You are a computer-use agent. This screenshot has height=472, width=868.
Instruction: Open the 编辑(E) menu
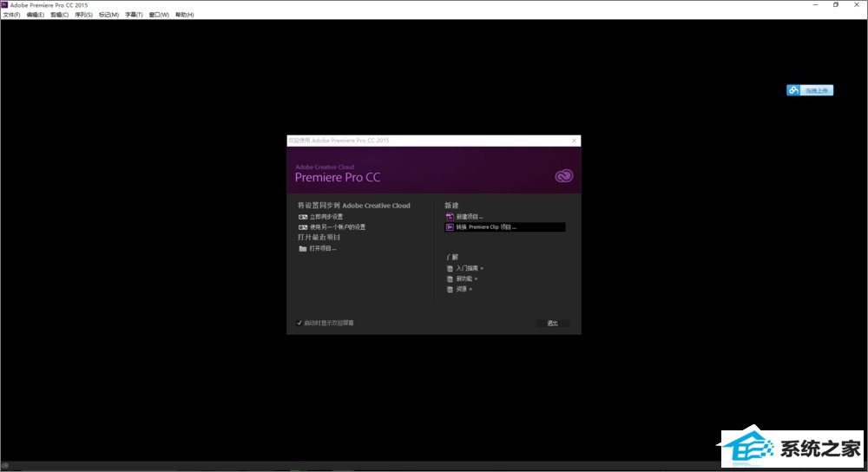click(x=35, y=15)
